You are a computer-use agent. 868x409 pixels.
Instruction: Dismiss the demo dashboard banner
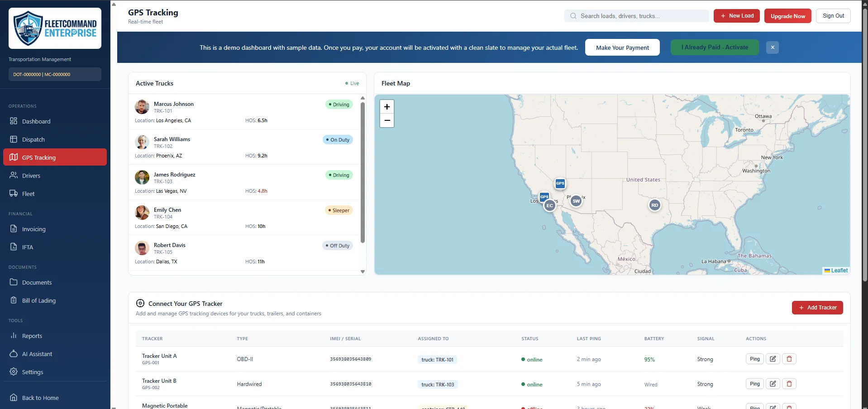pos(773,47)
